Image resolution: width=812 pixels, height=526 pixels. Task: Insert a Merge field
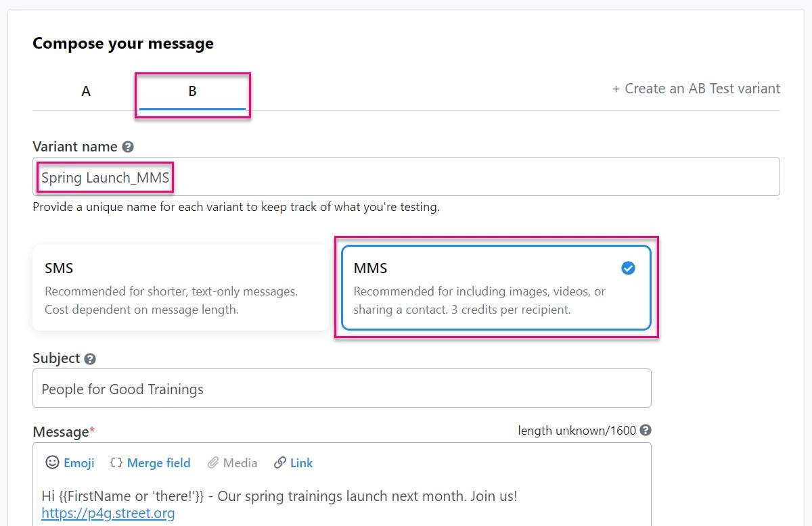tap(150, 462)
